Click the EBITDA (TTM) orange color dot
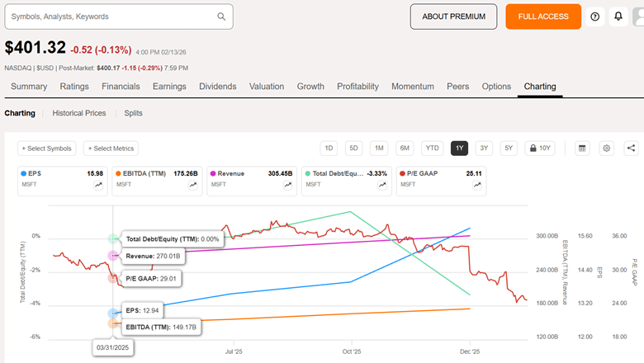The width and height of the screenshot is (644, 363). 117,174
